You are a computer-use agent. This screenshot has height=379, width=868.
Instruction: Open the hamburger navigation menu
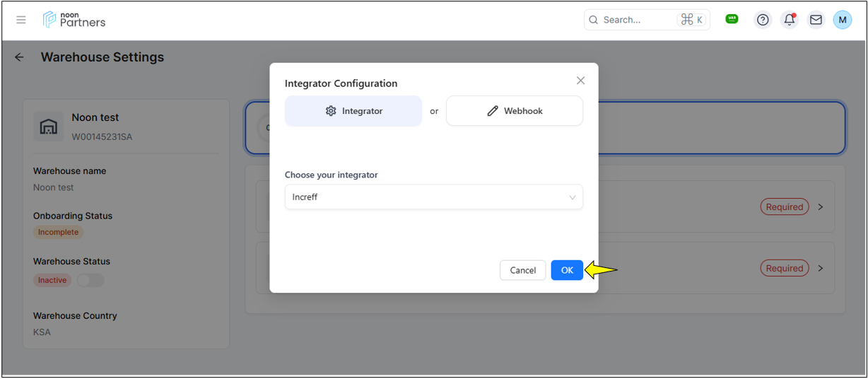click(21, 20)
